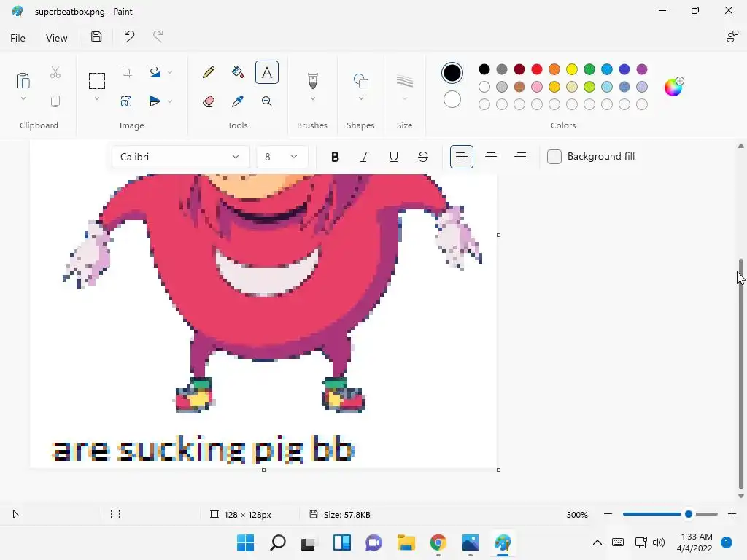Click the Flip icon
747x560 pixels.
(x=155, y=101)
